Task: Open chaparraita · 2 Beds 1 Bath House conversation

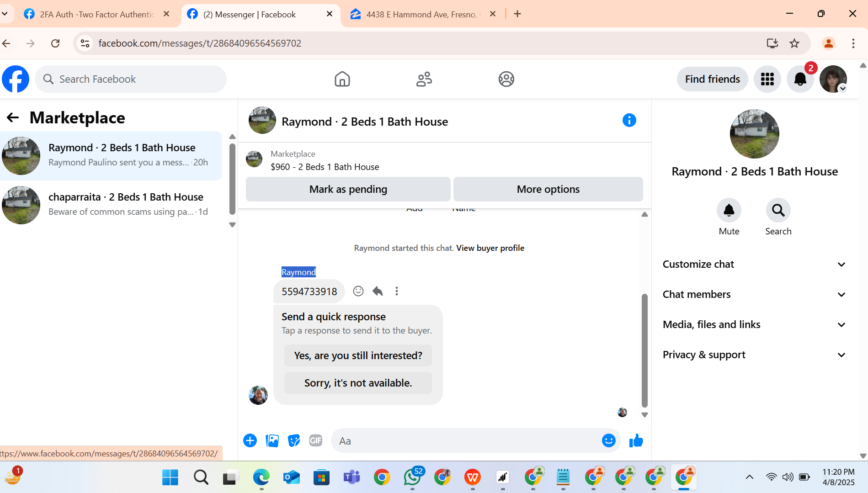Action: (x=111, y=205)
